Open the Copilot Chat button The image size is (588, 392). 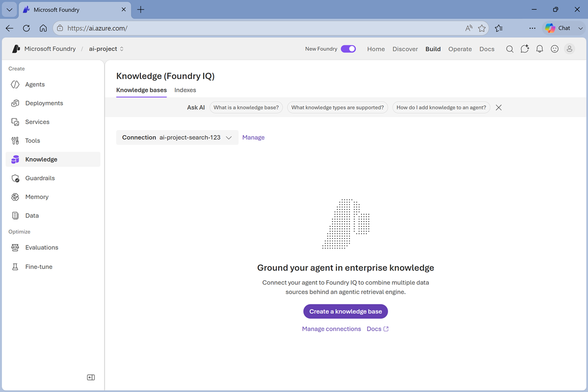(x=558, y=28)
